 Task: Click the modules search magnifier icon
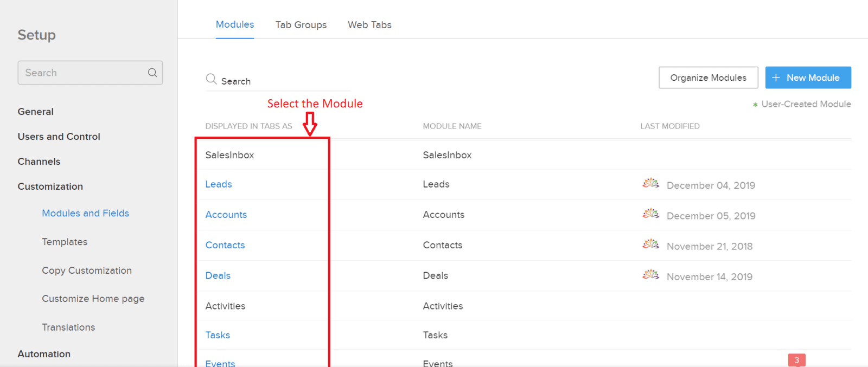coord(211,79)
